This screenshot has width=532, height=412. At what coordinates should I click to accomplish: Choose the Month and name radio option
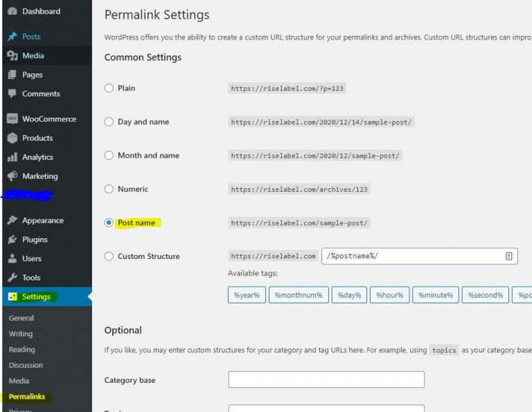109,155
